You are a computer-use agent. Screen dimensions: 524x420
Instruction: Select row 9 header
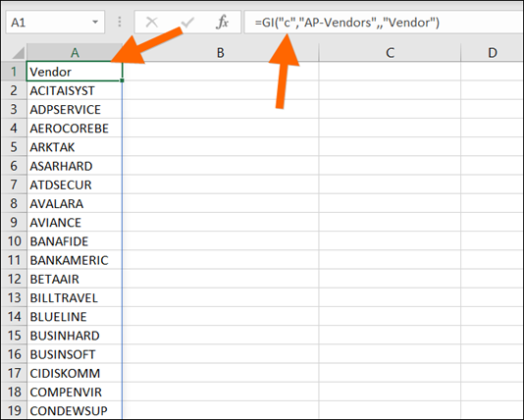[x=14, y=222]
